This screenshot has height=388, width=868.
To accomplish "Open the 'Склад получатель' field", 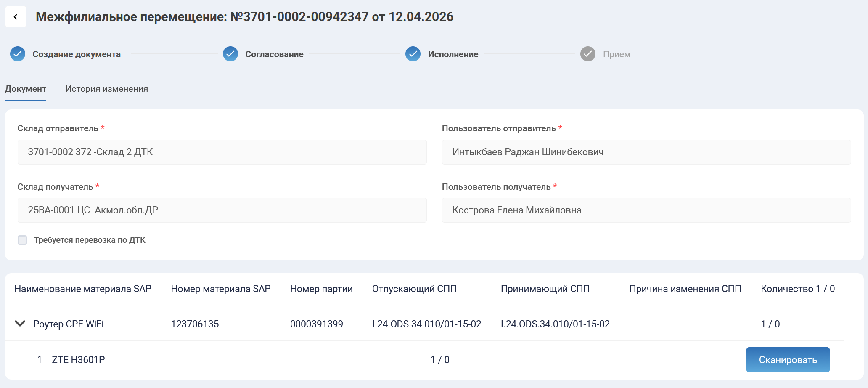I will (x=222, y=210).
